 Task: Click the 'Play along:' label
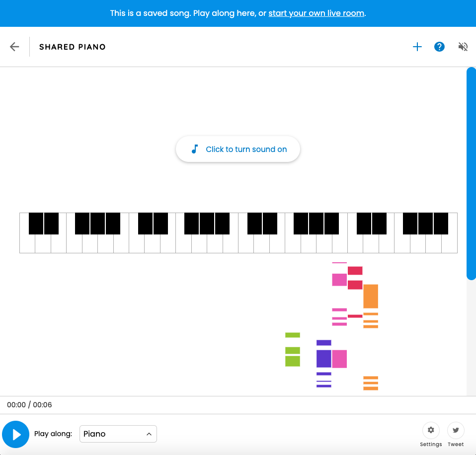click(x=53, y=434)
